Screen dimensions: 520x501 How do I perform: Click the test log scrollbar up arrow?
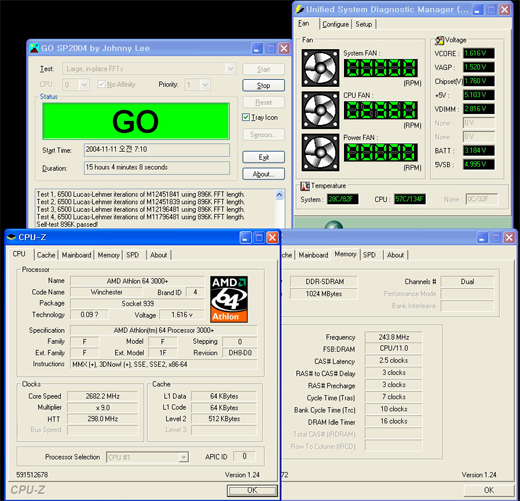tap(279, 194)
